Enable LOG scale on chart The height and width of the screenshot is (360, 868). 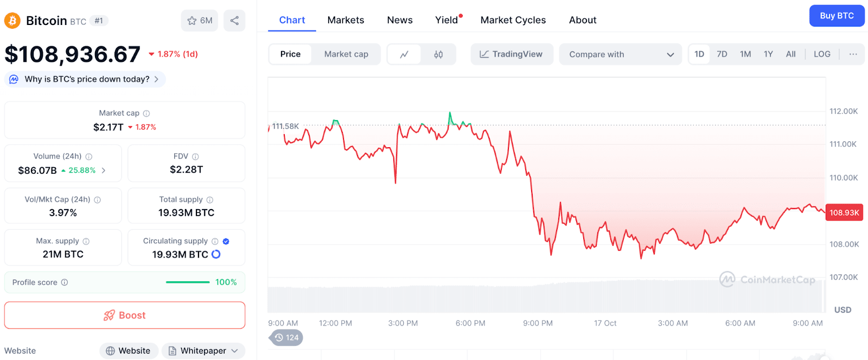(822, 54)
